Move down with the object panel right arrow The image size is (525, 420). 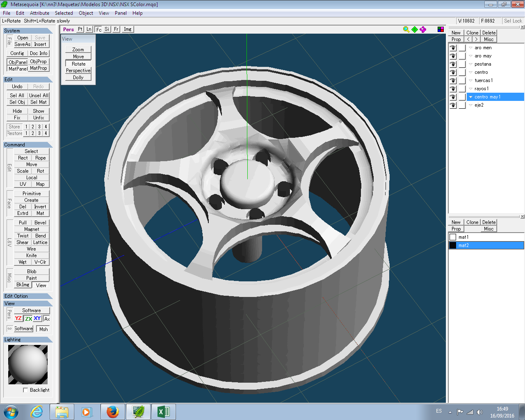tap(476, 39)
